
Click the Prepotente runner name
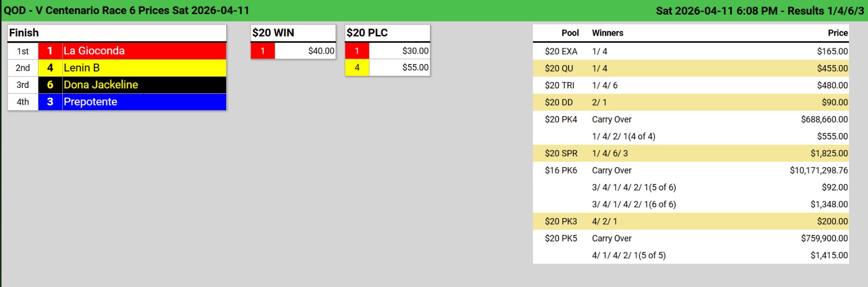tap(91, 101)
